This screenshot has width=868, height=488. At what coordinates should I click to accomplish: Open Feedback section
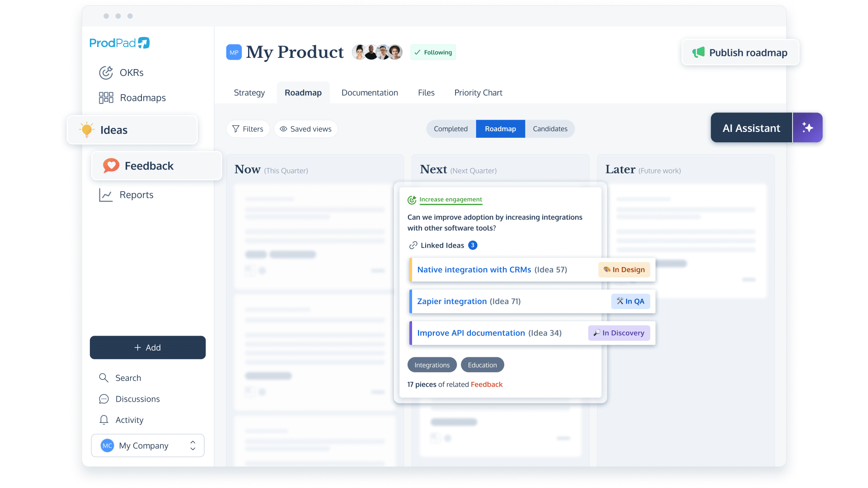(x=149, y=166)
